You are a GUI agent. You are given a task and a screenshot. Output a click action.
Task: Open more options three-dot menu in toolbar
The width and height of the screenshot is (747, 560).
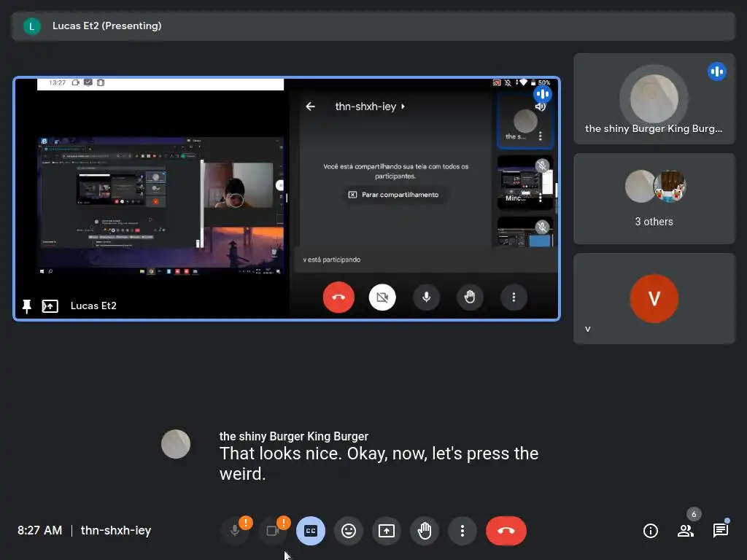click(462, 531)
